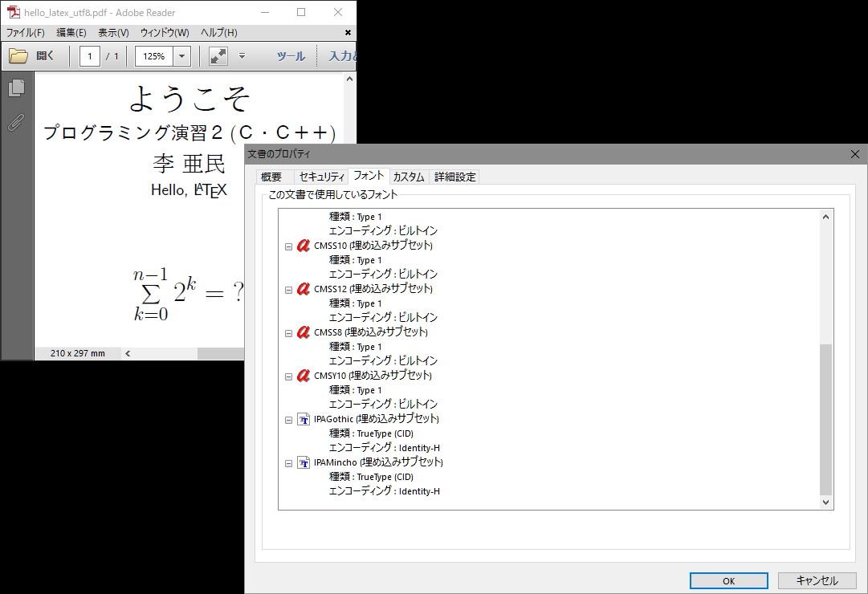The height and width of the screenshot is (594, 868).
Task: Collapse the IPAMincho font entry
Action: click(x=288, y=463)
